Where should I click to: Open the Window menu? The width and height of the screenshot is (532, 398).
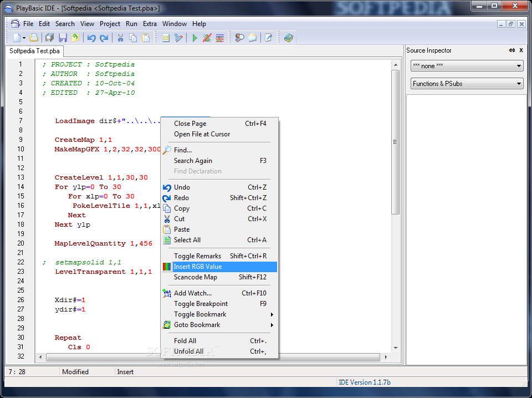pyautogui.click(x=175, y=24)
